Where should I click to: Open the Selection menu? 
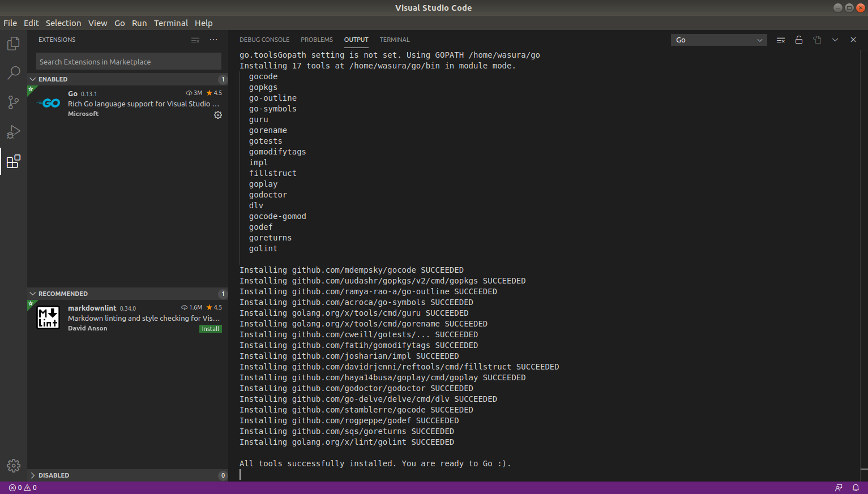(63, 23)
